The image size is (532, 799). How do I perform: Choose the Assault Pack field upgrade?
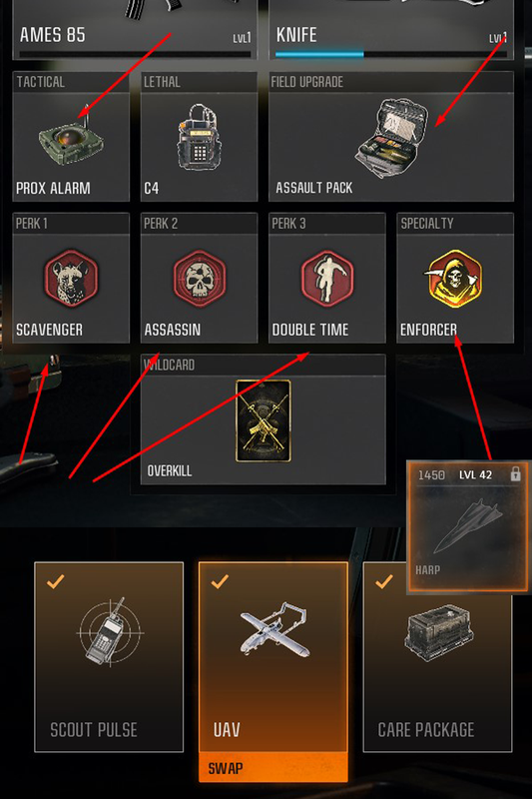[x=391, y=137]
